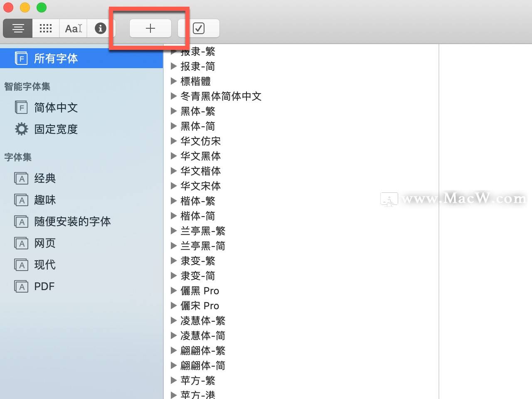Screen dimensions: 532x399
Task: Show font information with the info icon
Action: point(100,28)
